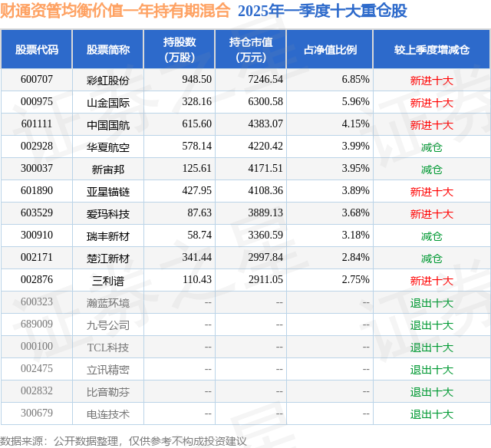491x448 pixels.
Task: Select the TCL科技 stock name
Action: point(108,347)
